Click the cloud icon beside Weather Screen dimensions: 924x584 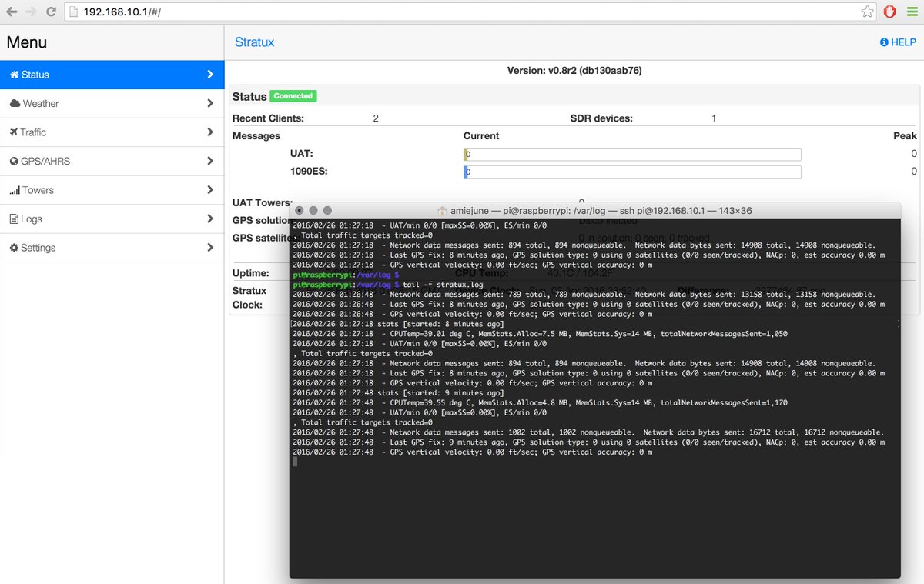pos(15,103)
